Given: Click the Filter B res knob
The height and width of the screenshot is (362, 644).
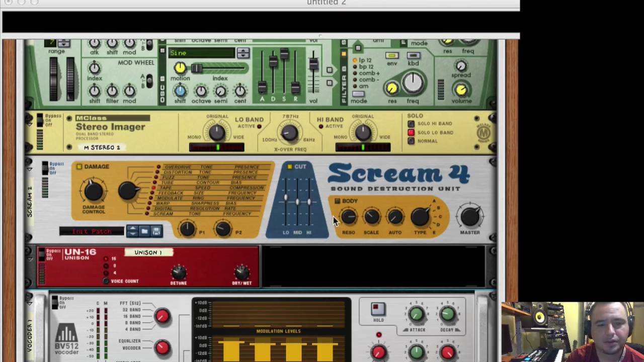Looking at the screenshot, I should click(392, 89).
